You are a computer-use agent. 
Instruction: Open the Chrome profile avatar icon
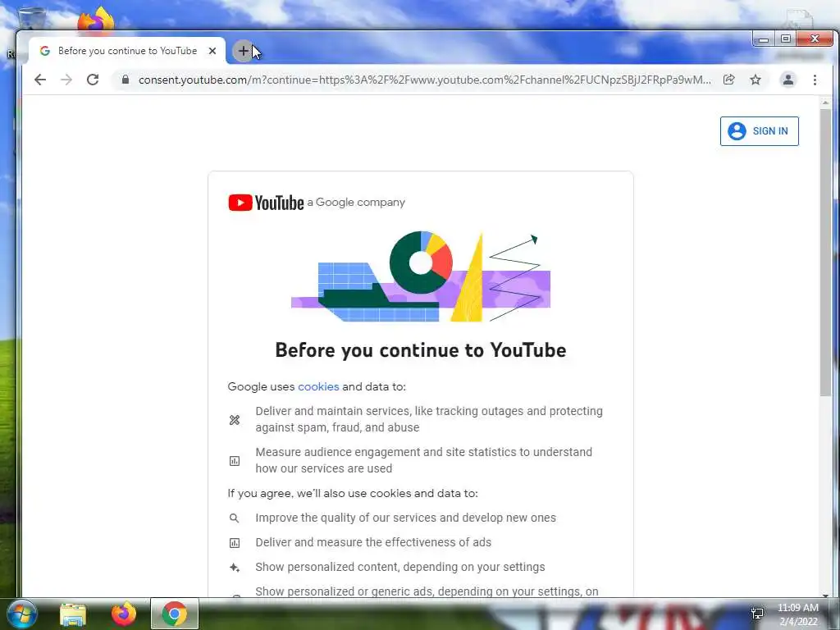pyautogui.click(x=788, y=80)
